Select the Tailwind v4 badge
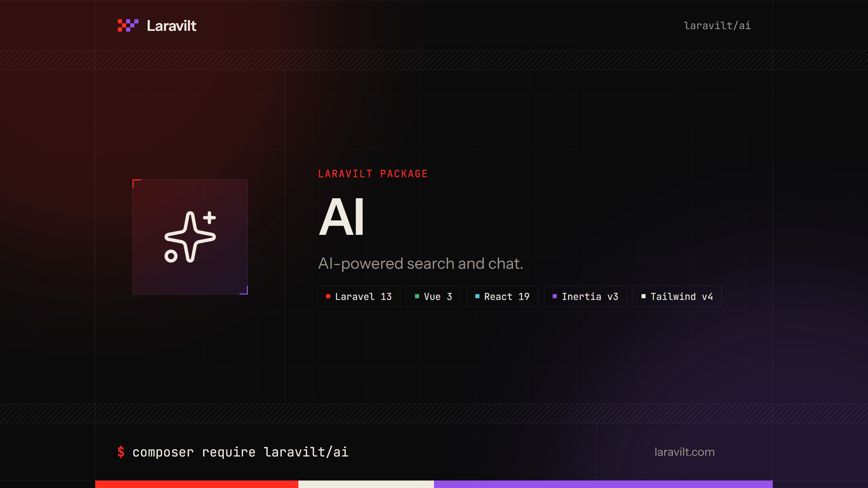The width and height of the screenshot is (868, 488). coord(677,297)
